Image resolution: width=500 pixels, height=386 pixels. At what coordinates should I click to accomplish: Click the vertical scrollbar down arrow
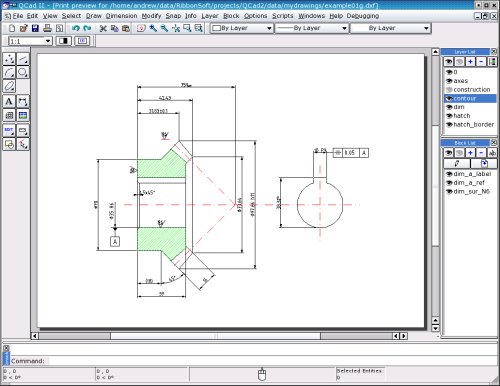(435, 328)
